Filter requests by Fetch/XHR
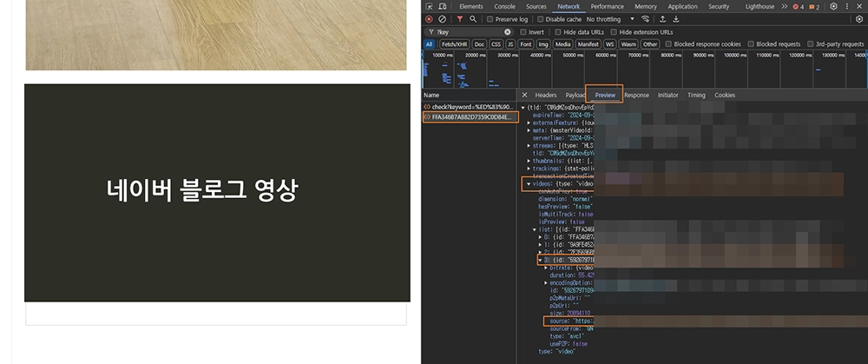Viewport: 868px width, 364px height. pyautogui.click(x=454, y=44)
